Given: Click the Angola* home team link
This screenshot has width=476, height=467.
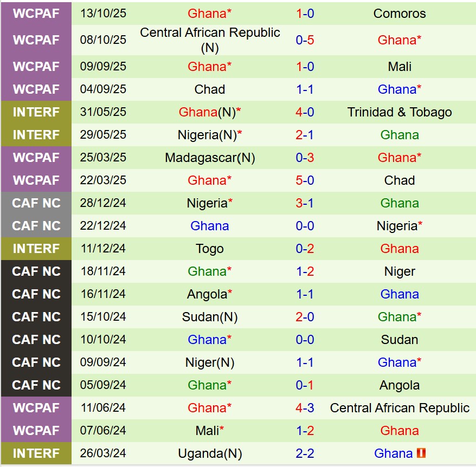Looking at the screenshot, I should click(x=210, y=294).
